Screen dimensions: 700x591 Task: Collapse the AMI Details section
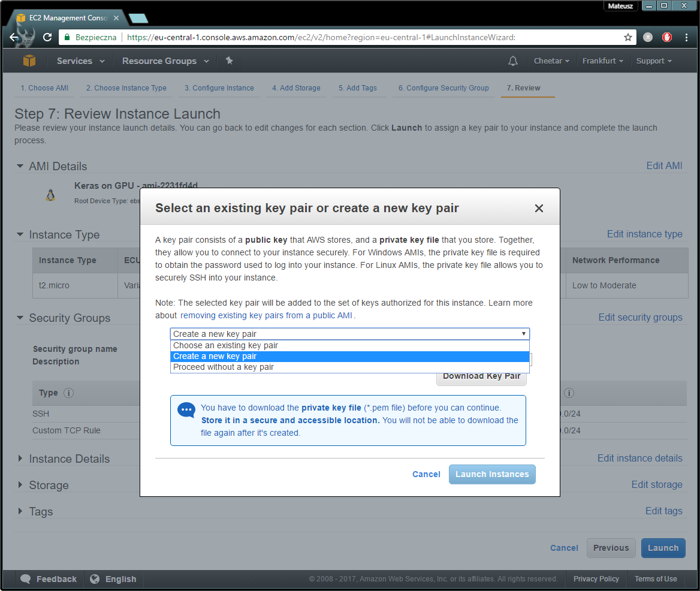20,166
